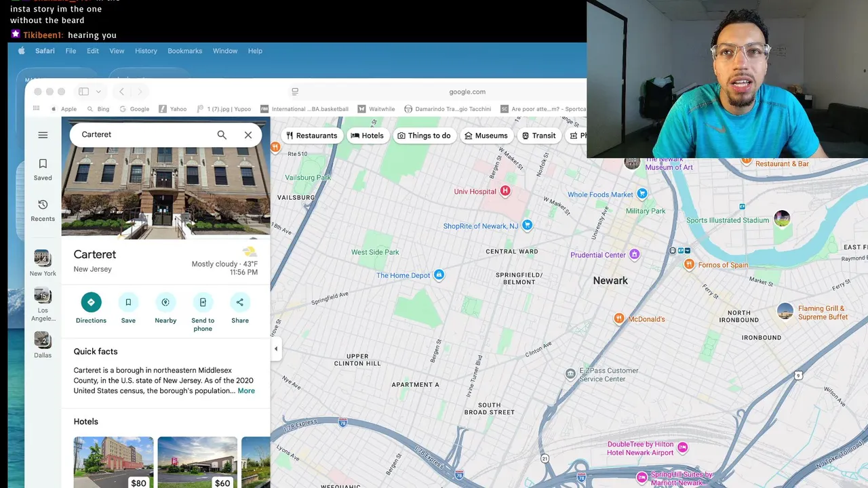The height and width of the screenshot is (488, 868).
Task: Click SpringHill Suites by Marriott pin
Action: tap(642, 478)
